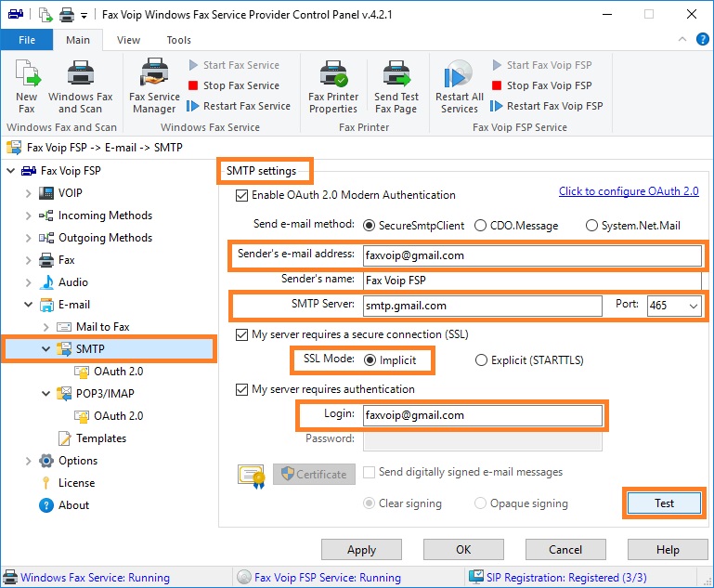Click the SMTP Server field
This screenshot has width=714, height=588.
(483, 306)
